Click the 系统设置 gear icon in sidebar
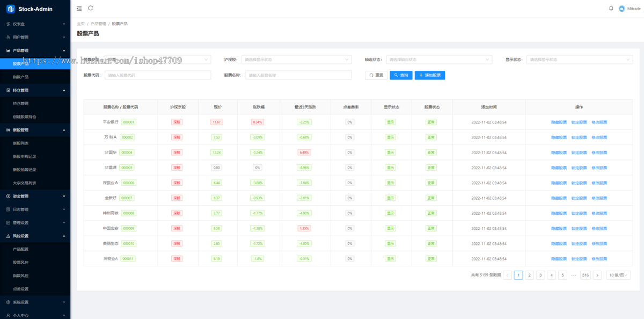This screenshot has width=644, height=319. (8, 302)
